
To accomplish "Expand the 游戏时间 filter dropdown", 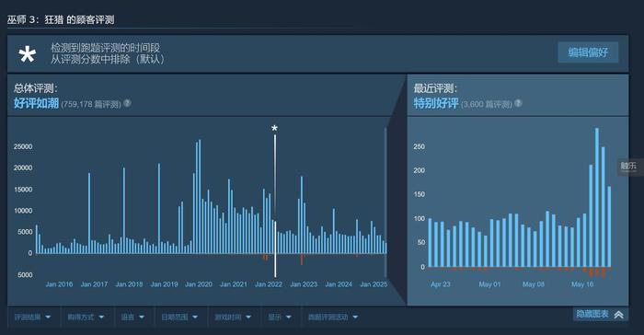I will 233,317.
